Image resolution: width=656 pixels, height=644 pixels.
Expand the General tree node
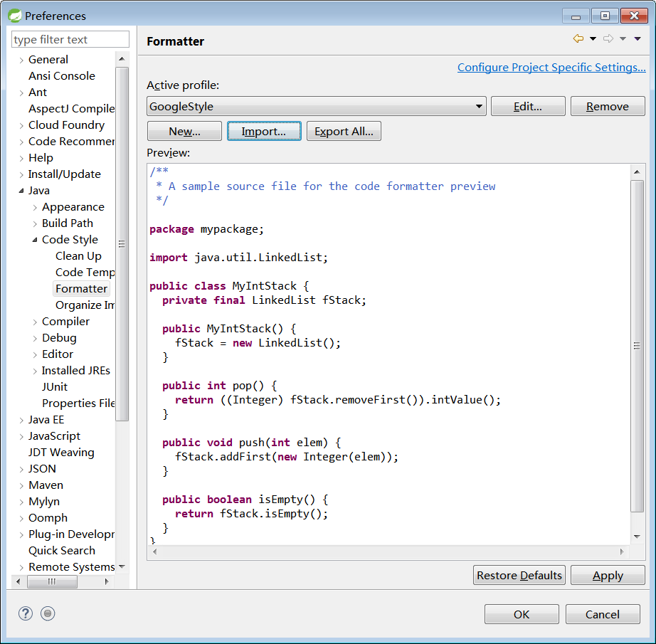21,60
